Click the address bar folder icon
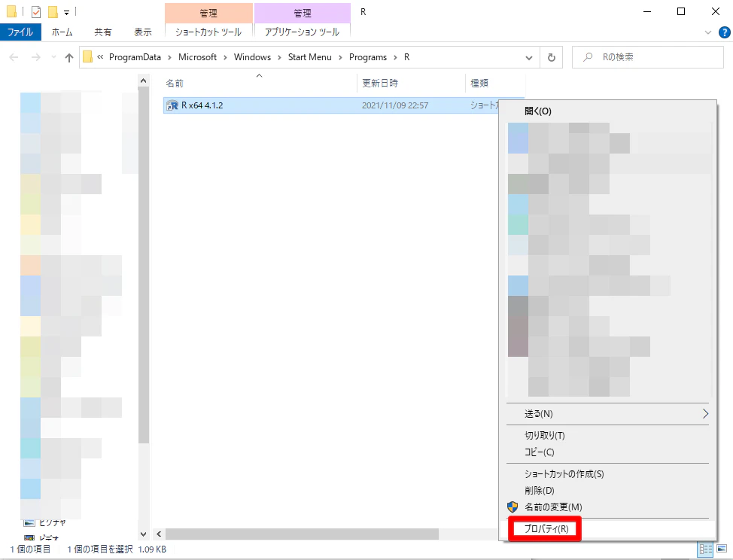Image resolution: width=733 pixels, height=560 pixels. 87,57
